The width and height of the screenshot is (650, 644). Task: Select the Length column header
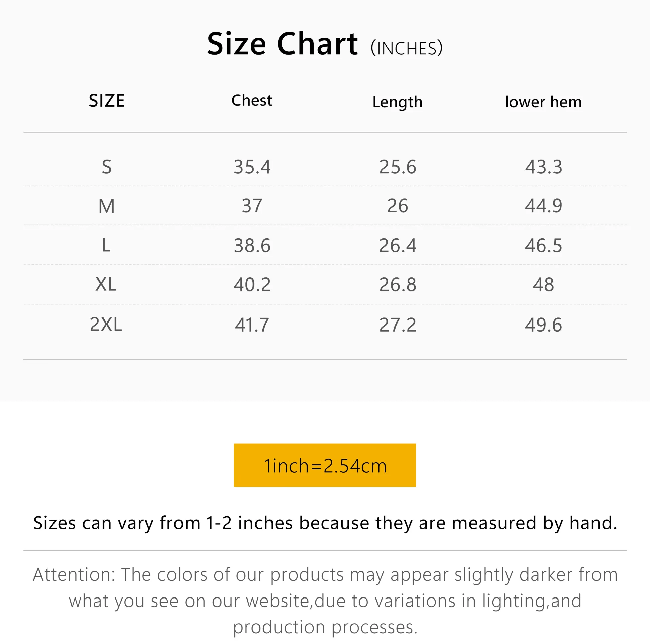pos(397,102)
